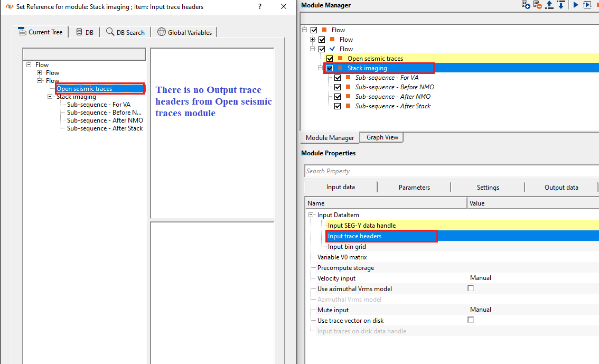Click the help question mark in dialog title
This screenshot has width=599, height=364.
pos(259,6)
